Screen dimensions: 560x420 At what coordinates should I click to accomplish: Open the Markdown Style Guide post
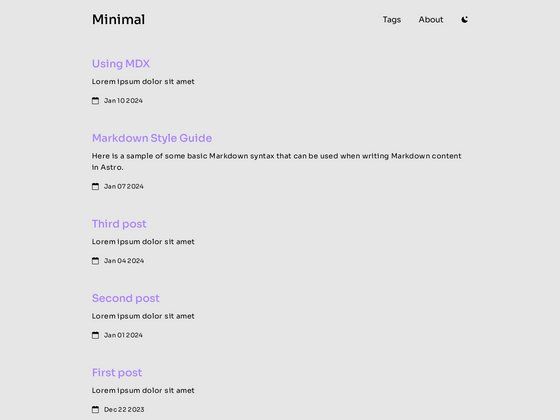152,138
